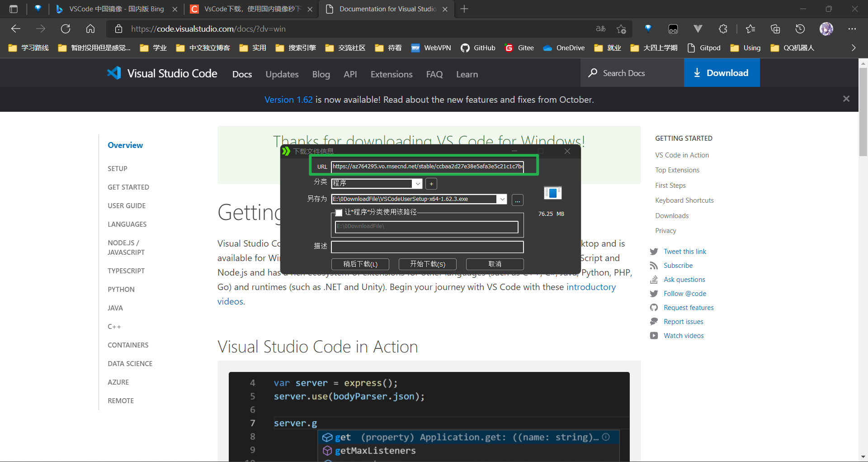Switch to VsCode下载 tab

(251, 9)
